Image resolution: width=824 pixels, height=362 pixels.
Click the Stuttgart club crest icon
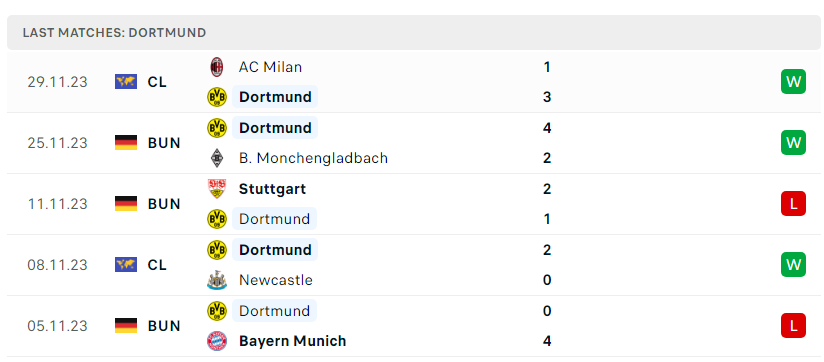pyautogui.click(x=217, y=189)
